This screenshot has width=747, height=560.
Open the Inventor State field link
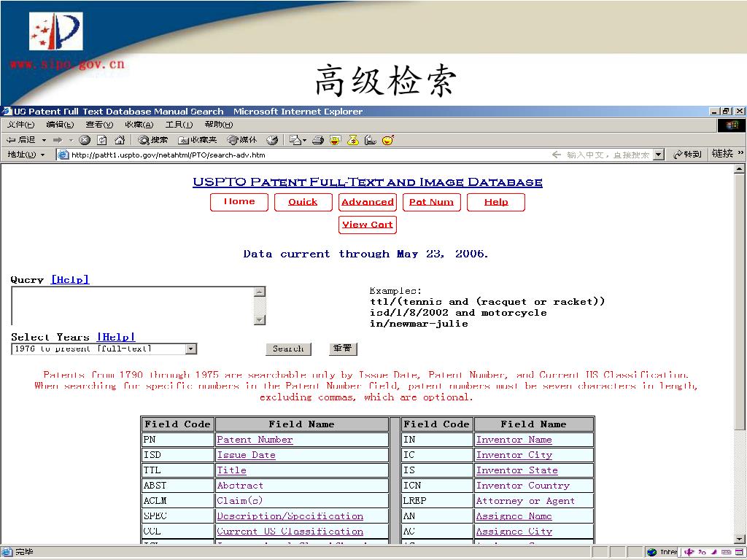click(x=517, y=470)
